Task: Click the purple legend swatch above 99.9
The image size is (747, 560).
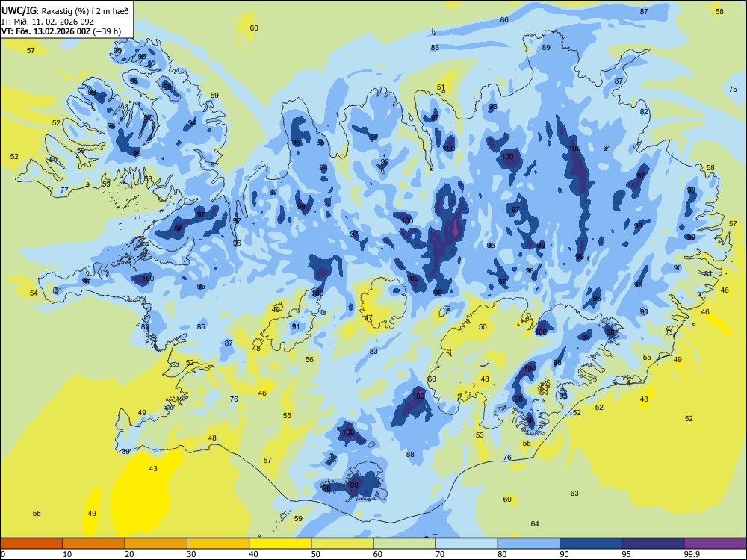Action: tap(715, 544)
